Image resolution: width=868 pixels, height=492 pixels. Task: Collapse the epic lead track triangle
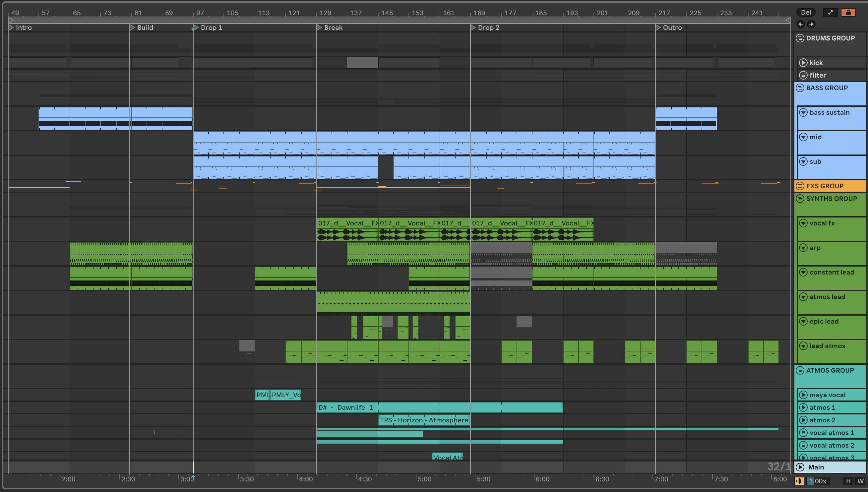coord(803,322)
